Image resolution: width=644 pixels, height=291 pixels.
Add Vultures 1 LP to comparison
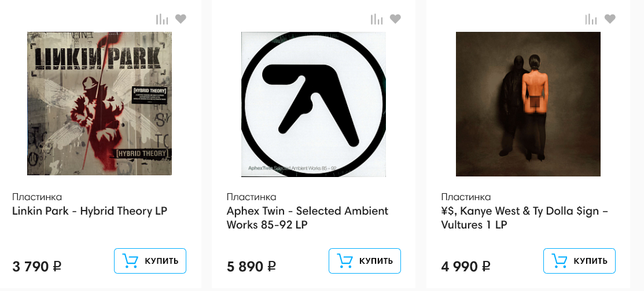coord(591,19)
